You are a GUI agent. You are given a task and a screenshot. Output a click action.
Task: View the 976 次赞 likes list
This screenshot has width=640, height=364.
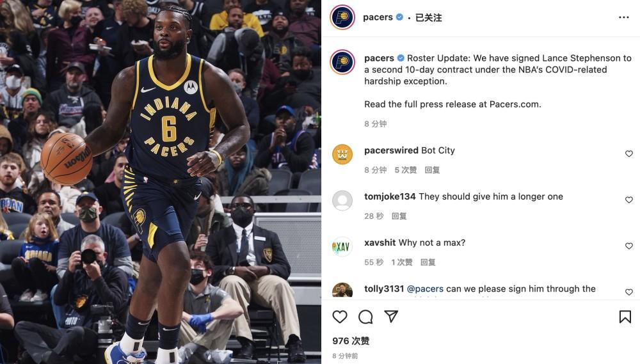point(351,341)
